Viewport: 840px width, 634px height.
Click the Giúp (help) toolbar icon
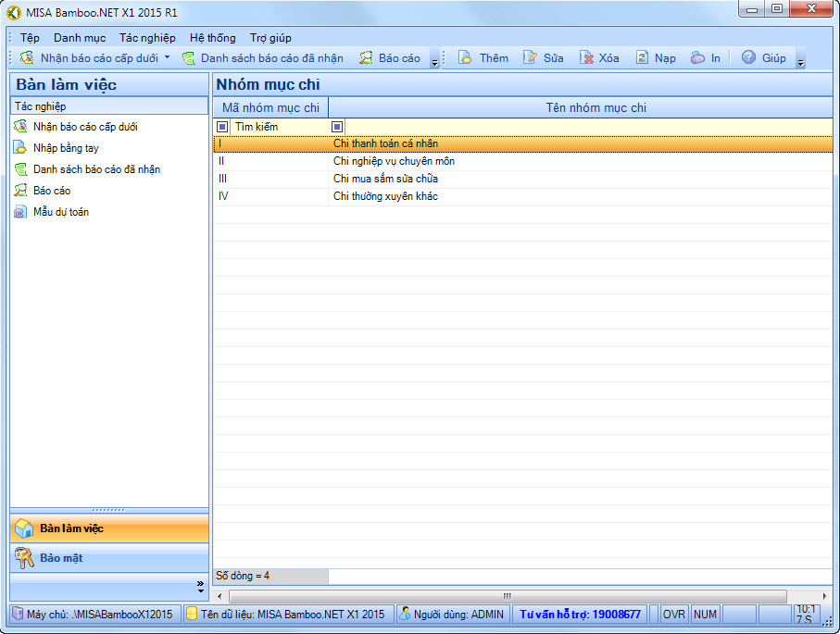pyautogui.click(x=748, y=57)
